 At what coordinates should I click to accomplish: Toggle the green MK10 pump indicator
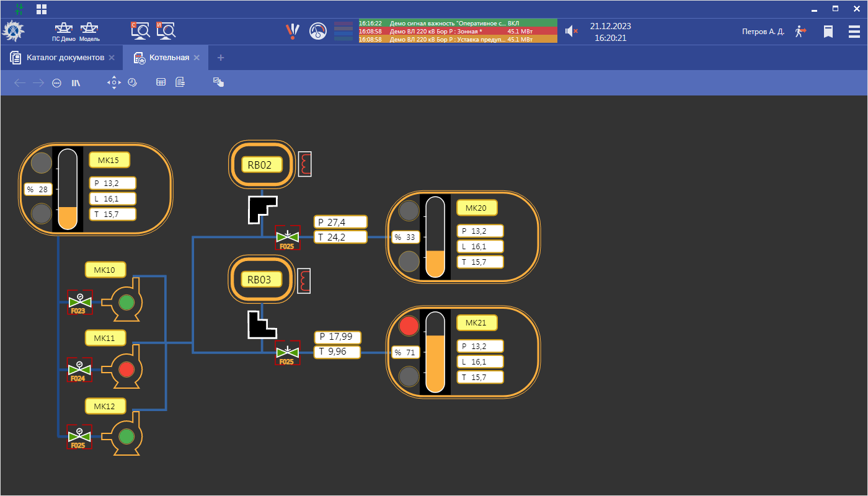click(x=126, y=303)
